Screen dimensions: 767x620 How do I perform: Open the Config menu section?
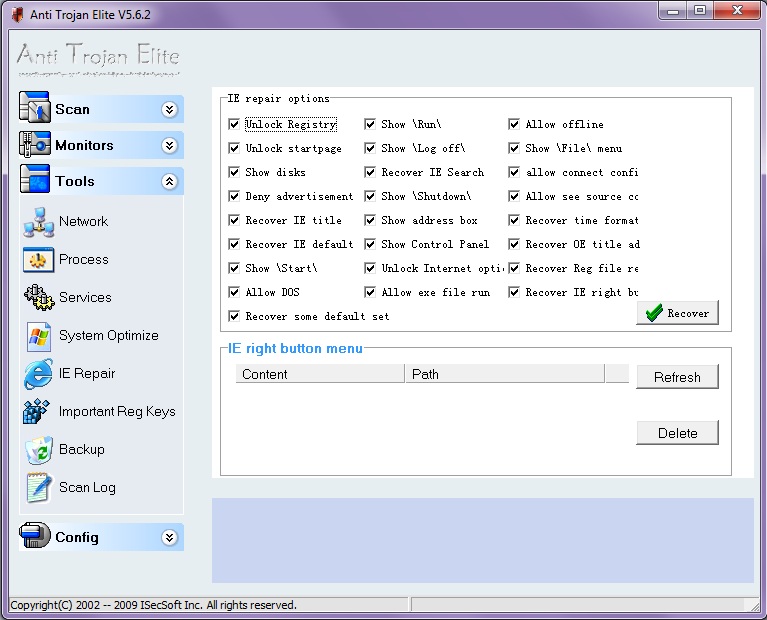coord(101,537)
